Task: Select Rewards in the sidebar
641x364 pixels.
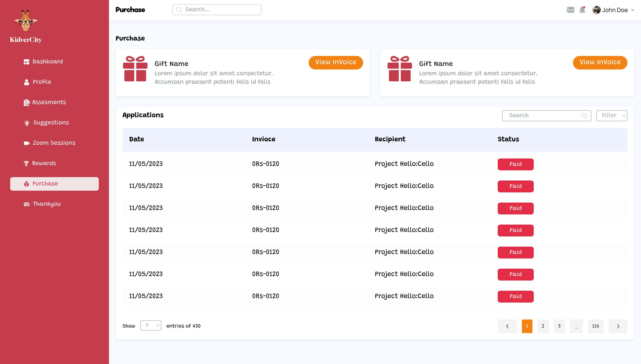Action: click(44, 163)
